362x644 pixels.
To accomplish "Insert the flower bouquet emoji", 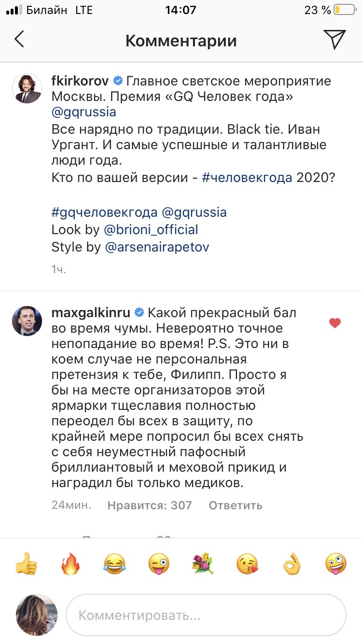I will [x=203, y=563].
